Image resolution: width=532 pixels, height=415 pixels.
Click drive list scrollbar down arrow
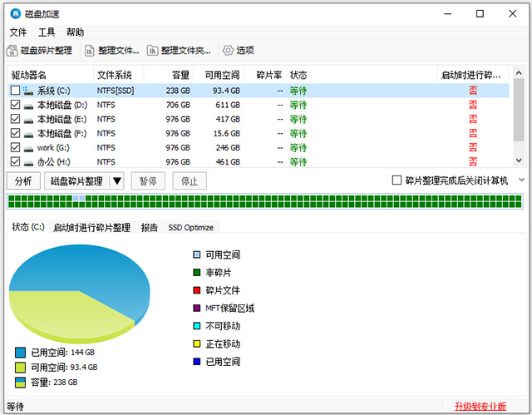pos(519,161)
